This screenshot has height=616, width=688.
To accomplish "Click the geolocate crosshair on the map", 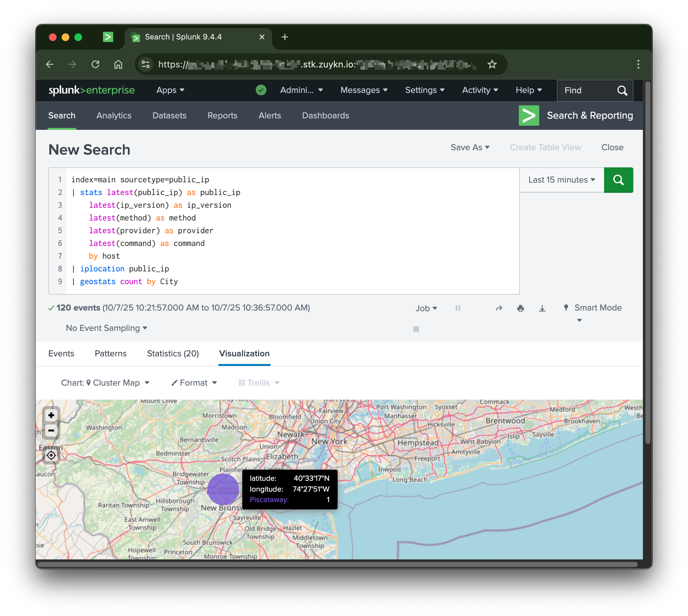I will [x=51, y=455].
